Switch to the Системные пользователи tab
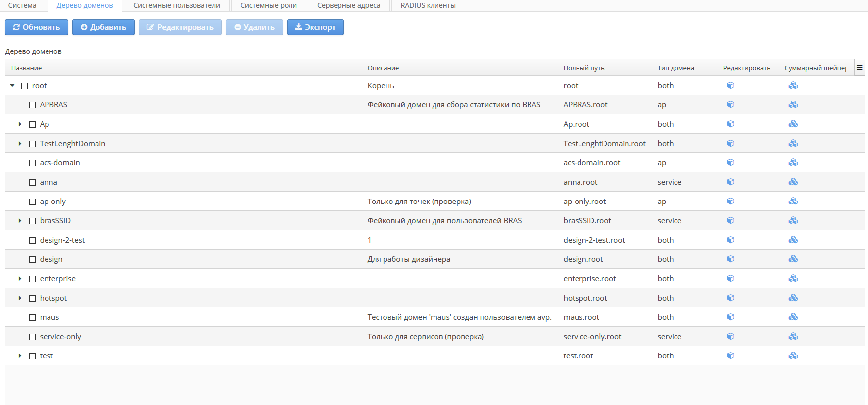The height and width of the screenshot is (405, 868). coord(177,5)
